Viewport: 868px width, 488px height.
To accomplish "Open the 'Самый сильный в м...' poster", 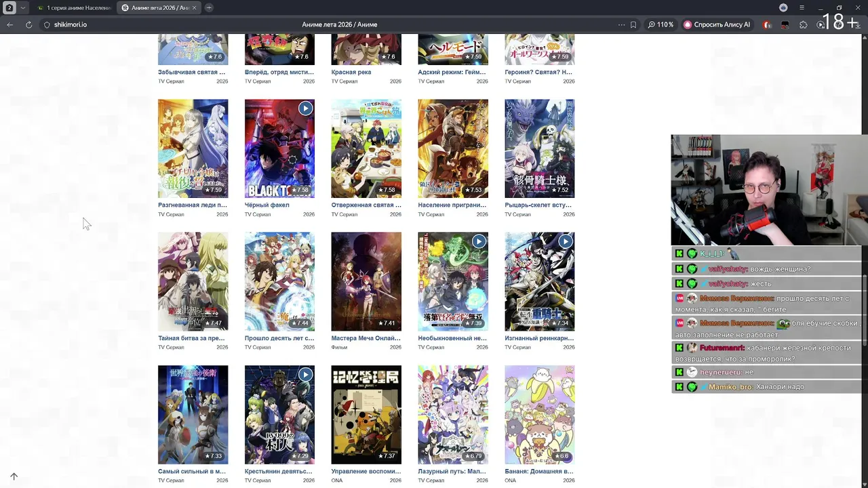I will 193,415.
